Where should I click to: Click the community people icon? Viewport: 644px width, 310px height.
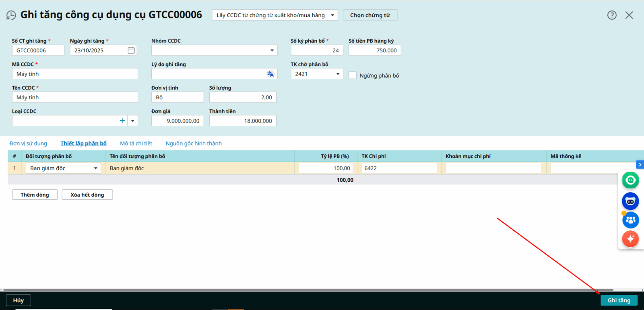630,220
